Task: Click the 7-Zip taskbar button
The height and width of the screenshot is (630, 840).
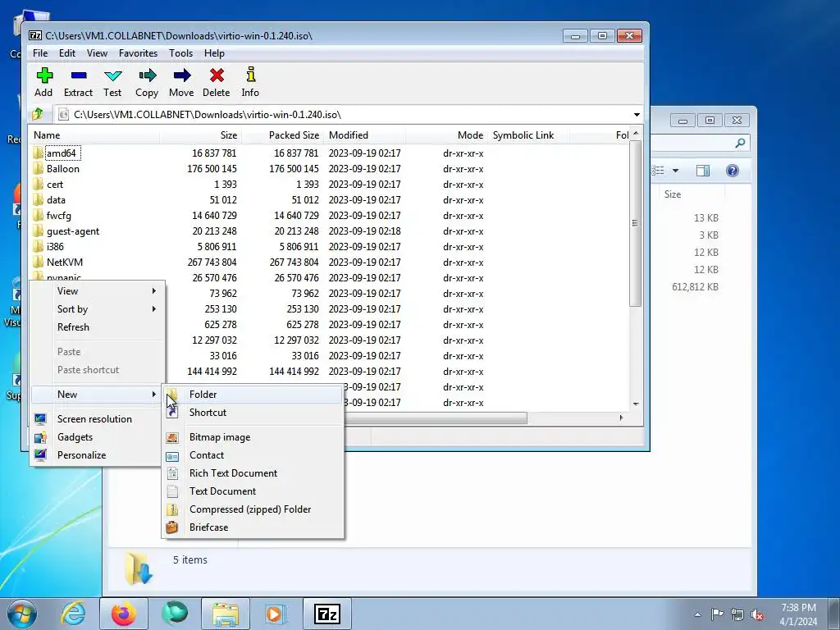Action: 326,614
